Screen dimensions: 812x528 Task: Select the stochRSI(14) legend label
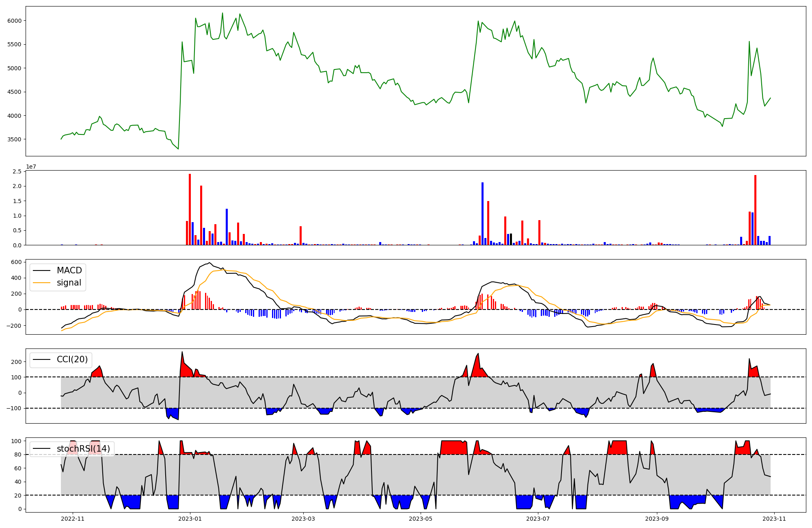[x=83, y=449]
